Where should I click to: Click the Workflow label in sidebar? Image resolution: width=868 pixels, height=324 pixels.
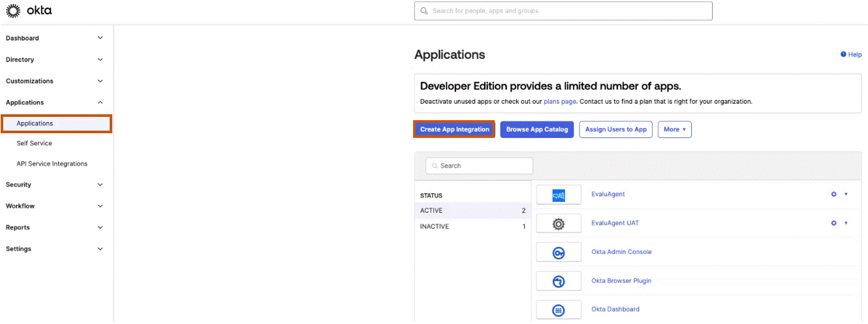coord(20,206)
